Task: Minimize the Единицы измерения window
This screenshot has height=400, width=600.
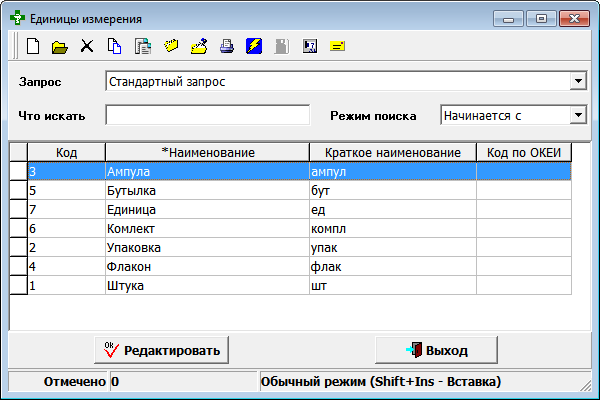Action: point(508,18)
